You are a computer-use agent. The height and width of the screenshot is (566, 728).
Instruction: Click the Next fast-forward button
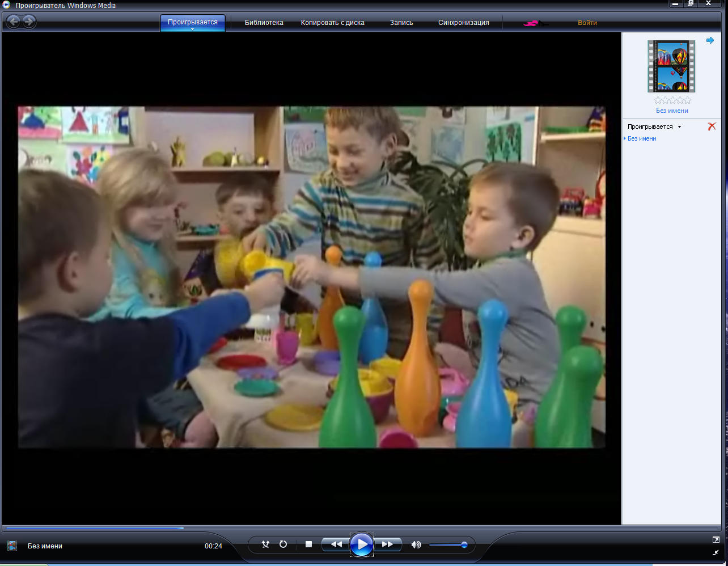click(388, 544)
